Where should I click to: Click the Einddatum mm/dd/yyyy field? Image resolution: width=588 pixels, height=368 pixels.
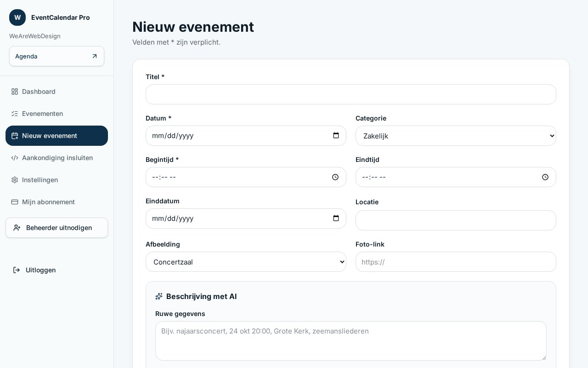click(x=246, y=218)
